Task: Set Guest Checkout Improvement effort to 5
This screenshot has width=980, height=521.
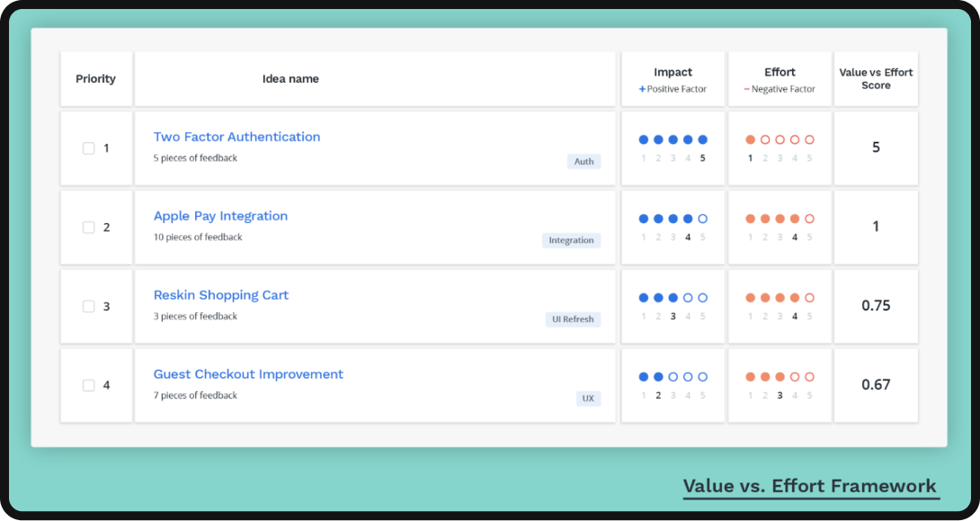Action: tap(809, 377)
